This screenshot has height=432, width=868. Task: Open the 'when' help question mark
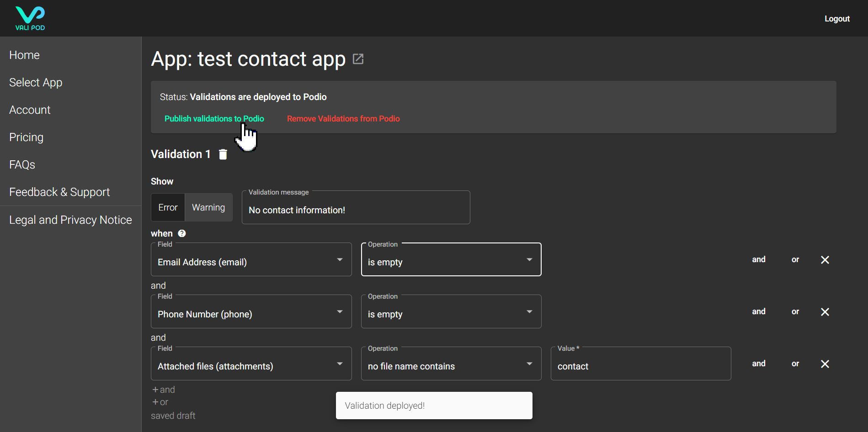[182, 233]
